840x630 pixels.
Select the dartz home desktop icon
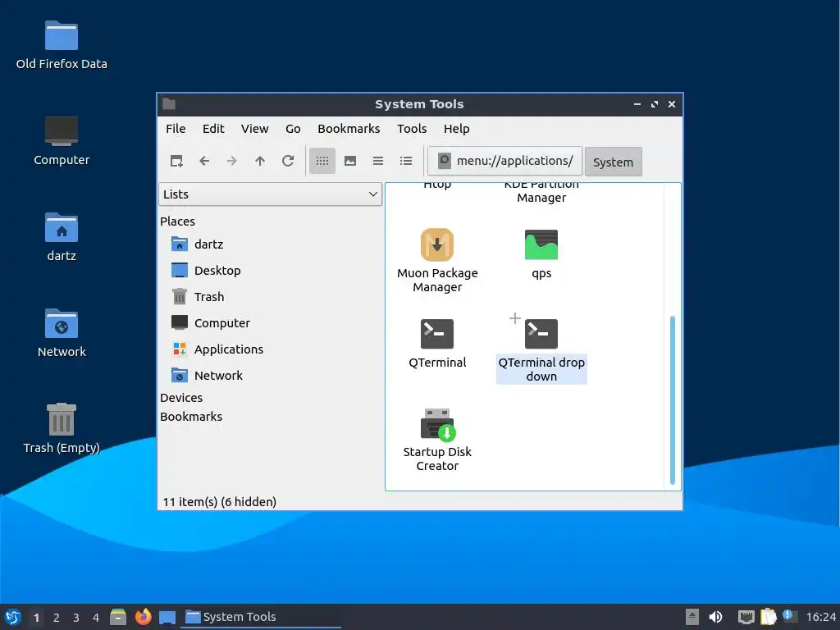pyautogui.click(x=61, y=237)
